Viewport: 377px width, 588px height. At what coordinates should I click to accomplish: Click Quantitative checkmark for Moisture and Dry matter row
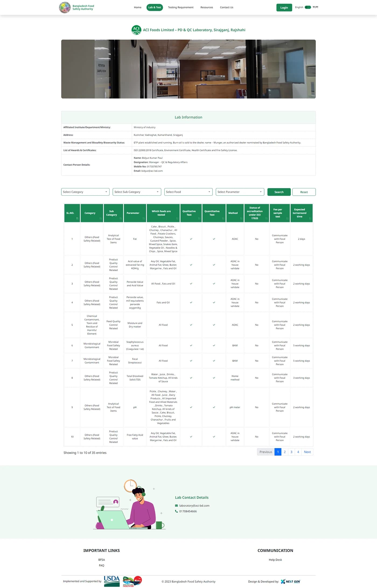pos(214,325)
